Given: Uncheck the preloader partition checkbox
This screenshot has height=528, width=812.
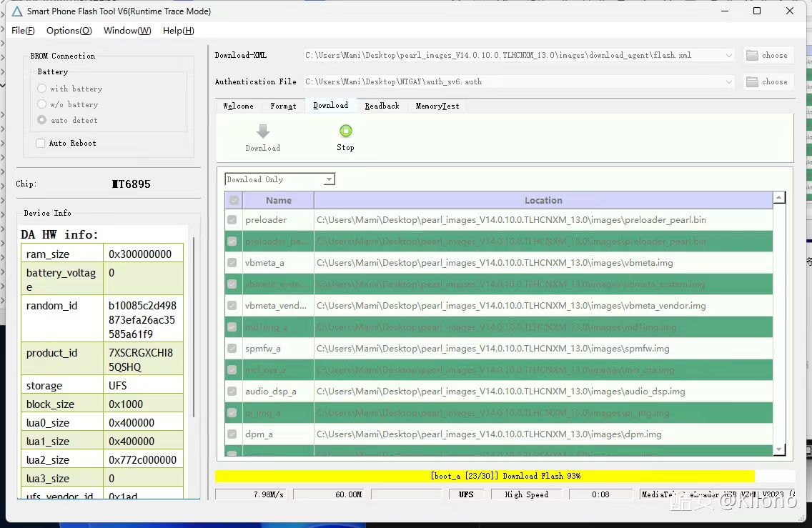Looking at the screenshot, I should pyautogui.click(x=232, y=220).
